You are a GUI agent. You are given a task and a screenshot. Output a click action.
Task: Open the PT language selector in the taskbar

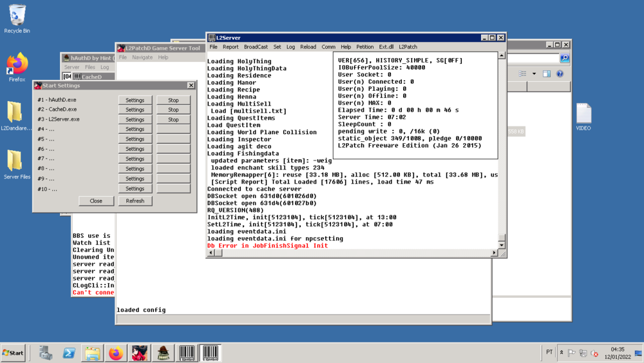[549, 352]
